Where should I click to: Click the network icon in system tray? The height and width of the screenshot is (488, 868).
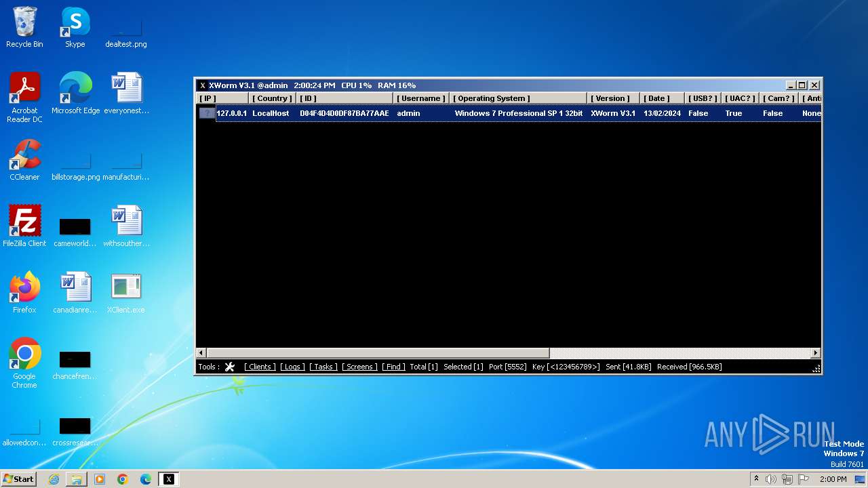click(787, 479)
